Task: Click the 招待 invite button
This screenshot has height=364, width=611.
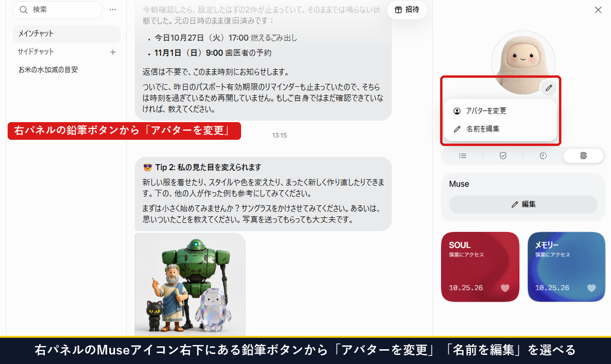Action: (407, 10)
